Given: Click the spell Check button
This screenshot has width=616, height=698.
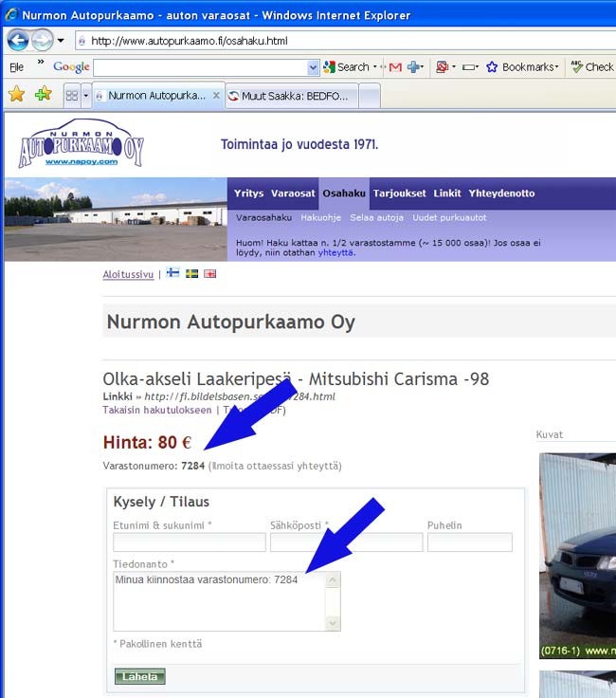Looking at the screenshot, I should [x=592, y=67].
